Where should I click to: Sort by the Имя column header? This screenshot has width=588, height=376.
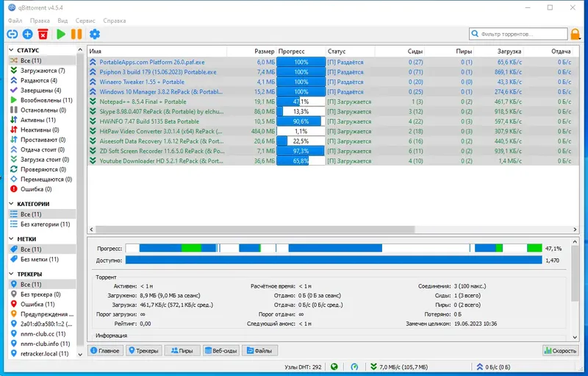tap(157, 52)
